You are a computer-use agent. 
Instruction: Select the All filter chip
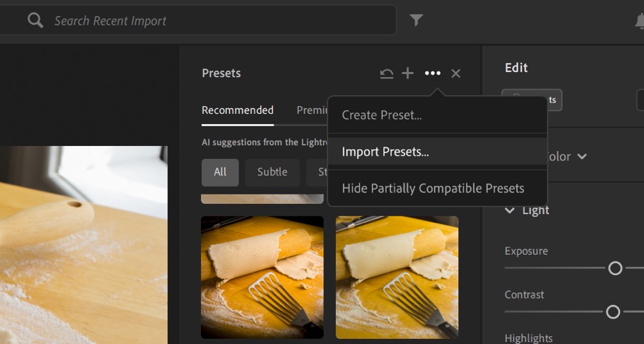[220, 172]
